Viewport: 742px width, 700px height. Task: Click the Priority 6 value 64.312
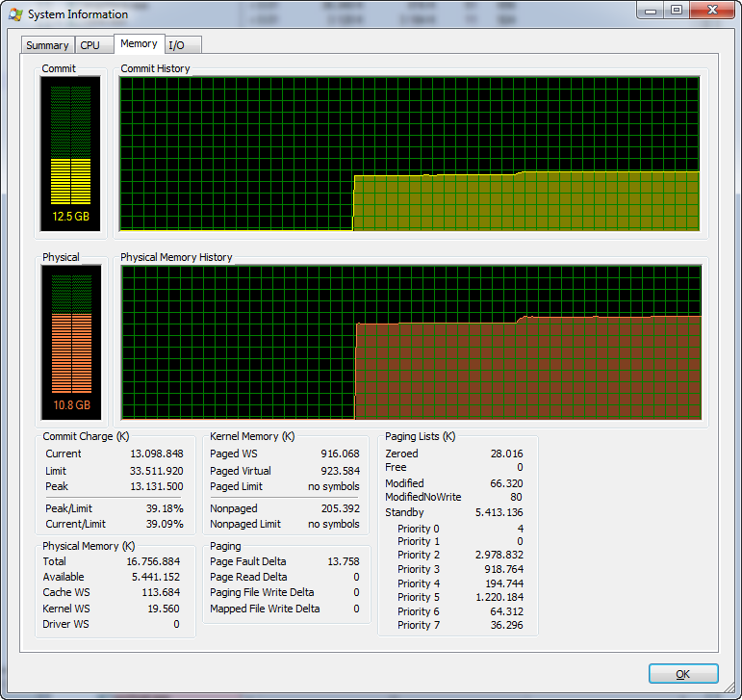506,611
